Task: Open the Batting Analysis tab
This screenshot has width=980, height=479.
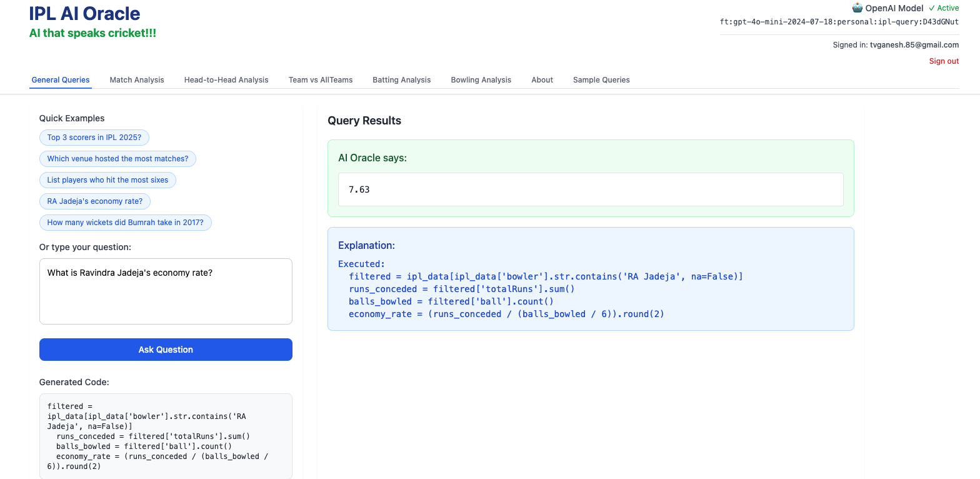Action: point(401,80)
